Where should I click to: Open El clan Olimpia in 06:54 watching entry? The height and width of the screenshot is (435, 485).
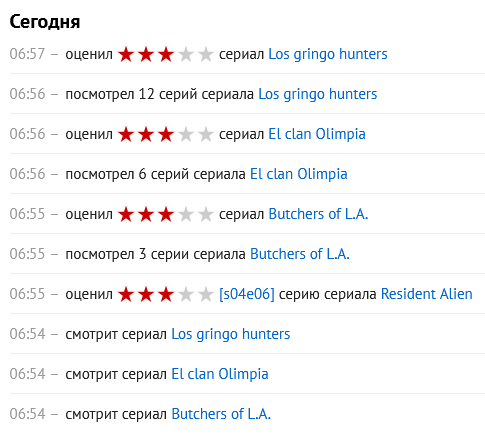tap(220, 374)
